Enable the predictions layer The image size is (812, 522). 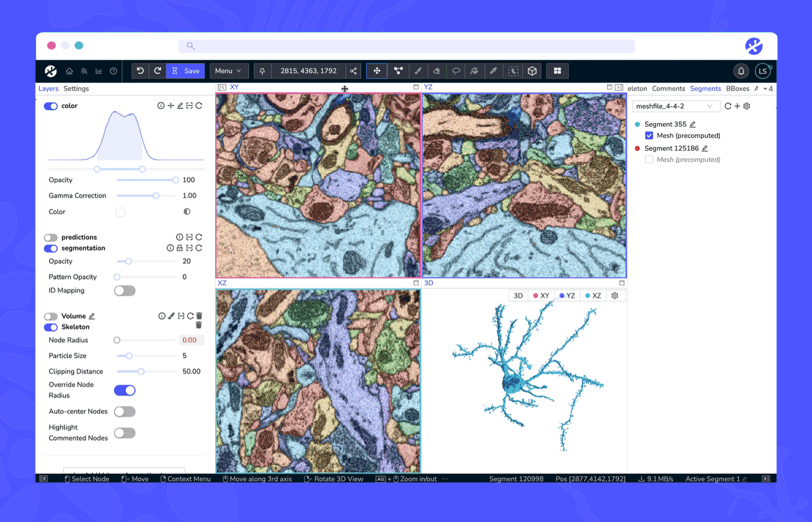click(x=51, y=237)
